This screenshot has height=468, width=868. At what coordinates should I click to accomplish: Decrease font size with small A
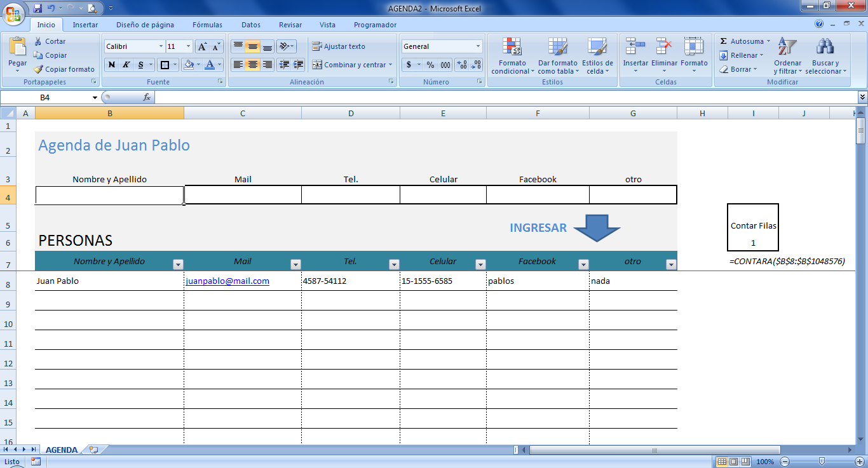pyautogui.click(x=217, y=46)
